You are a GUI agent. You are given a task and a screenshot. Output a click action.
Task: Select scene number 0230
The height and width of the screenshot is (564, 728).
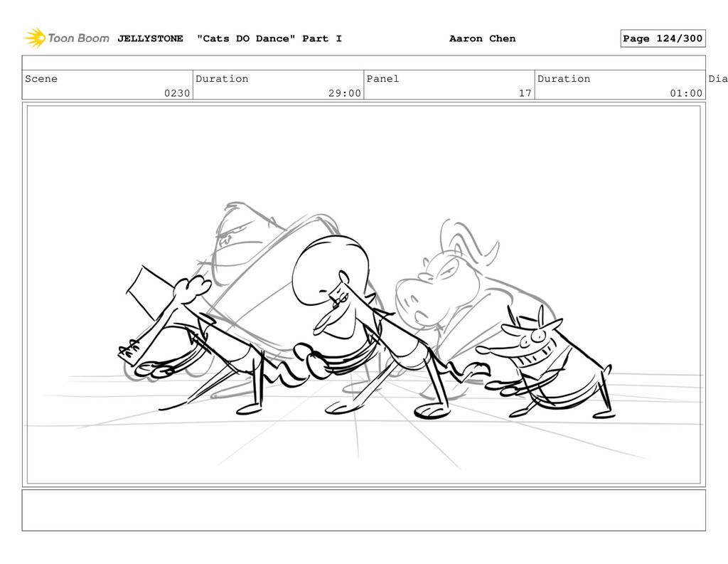pyautogui.click(x=177, y=93)
